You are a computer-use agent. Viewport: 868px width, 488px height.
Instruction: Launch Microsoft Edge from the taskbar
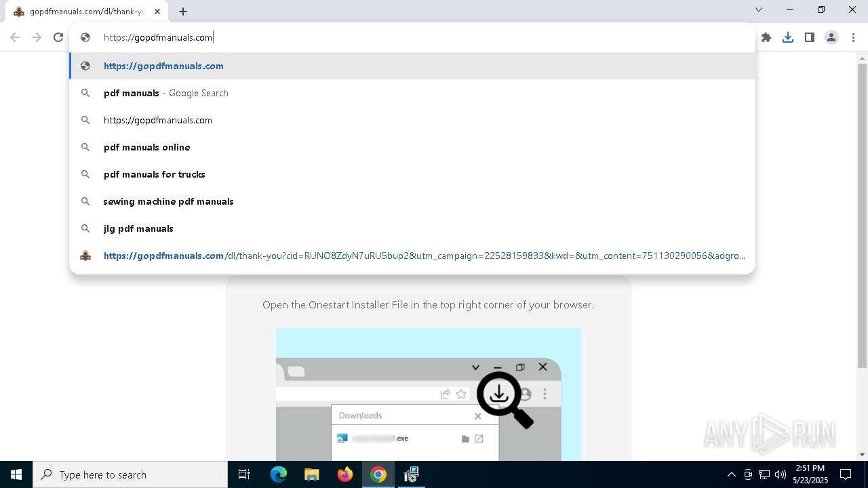pyautogui.click(x=279, y=474)
